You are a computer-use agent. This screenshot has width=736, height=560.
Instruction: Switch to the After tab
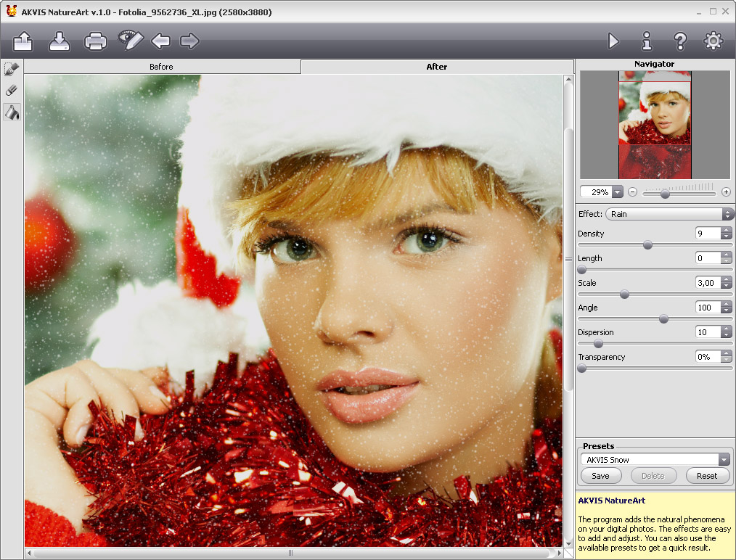pos(436,67)
